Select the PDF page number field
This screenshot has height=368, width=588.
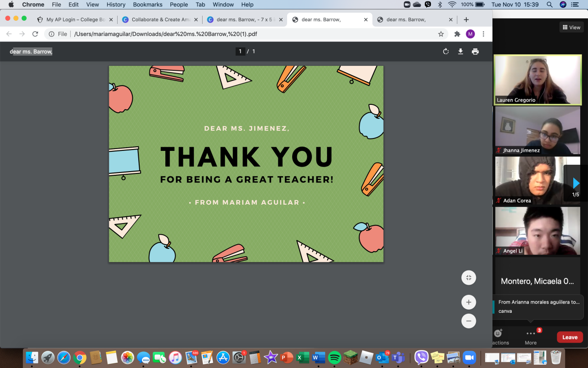pyautogui.click(x=240, y=52)
